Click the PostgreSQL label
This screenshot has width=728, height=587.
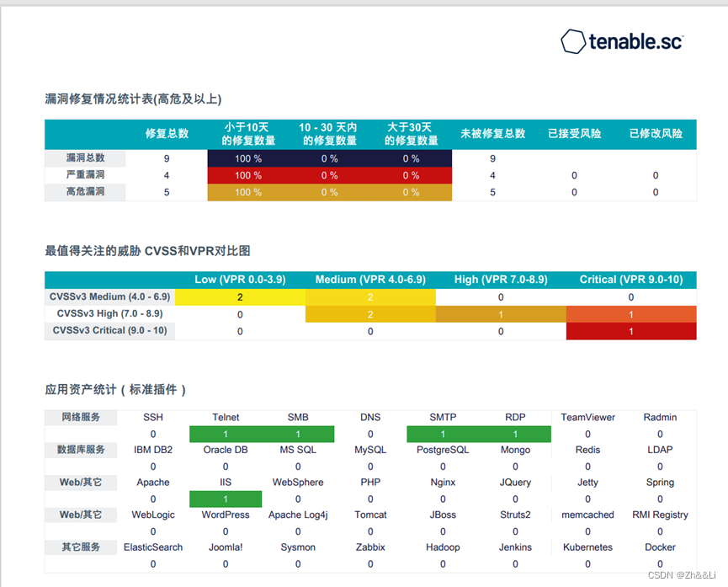point(443,450)
